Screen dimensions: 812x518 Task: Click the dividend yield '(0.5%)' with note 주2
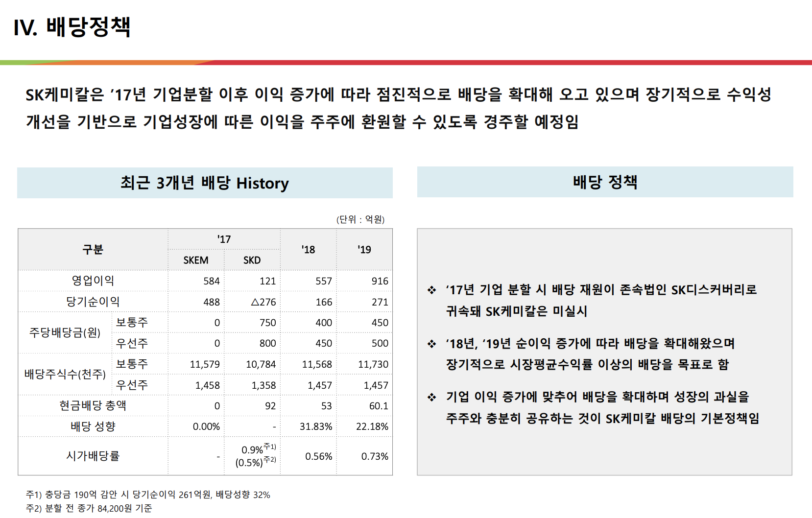pyautogui.click(x=256, y=462)
